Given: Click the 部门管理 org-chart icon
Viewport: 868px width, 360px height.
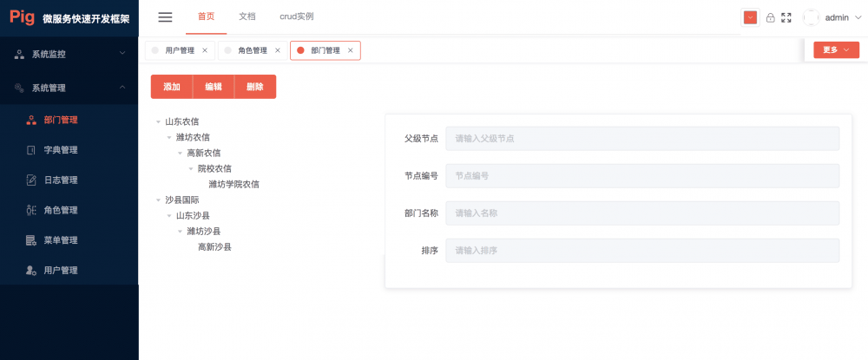Looking at the screenshot, I should tap(31, 120).
